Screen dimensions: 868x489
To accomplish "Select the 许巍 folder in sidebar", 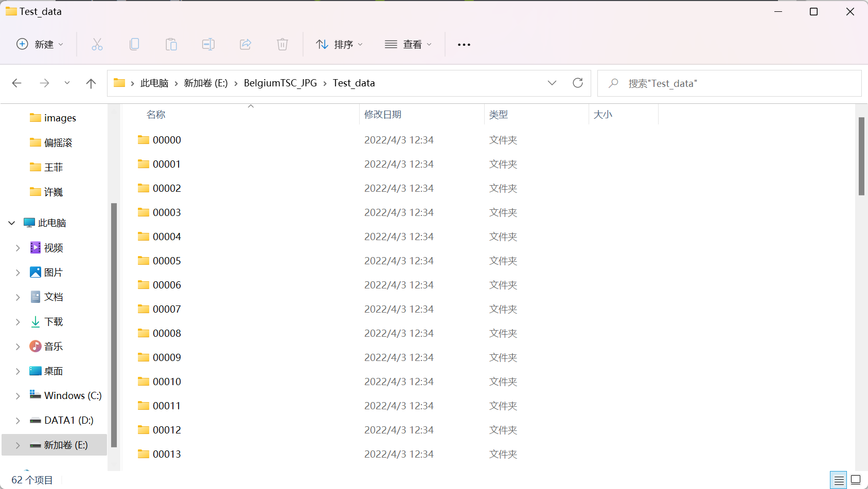I will point(46,192).
